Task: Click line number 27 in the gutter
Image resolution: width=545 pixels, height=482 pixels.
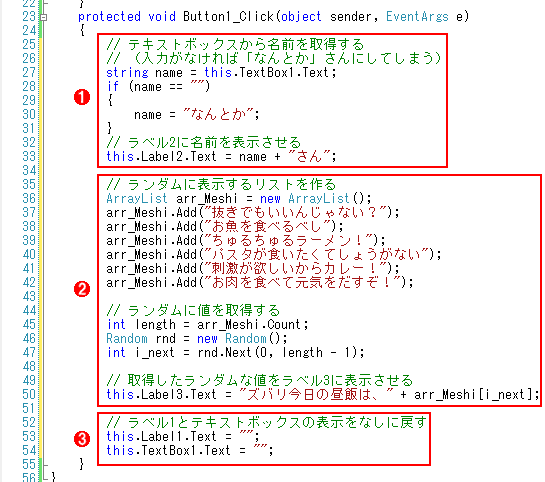Action: [x=29, y=73]
